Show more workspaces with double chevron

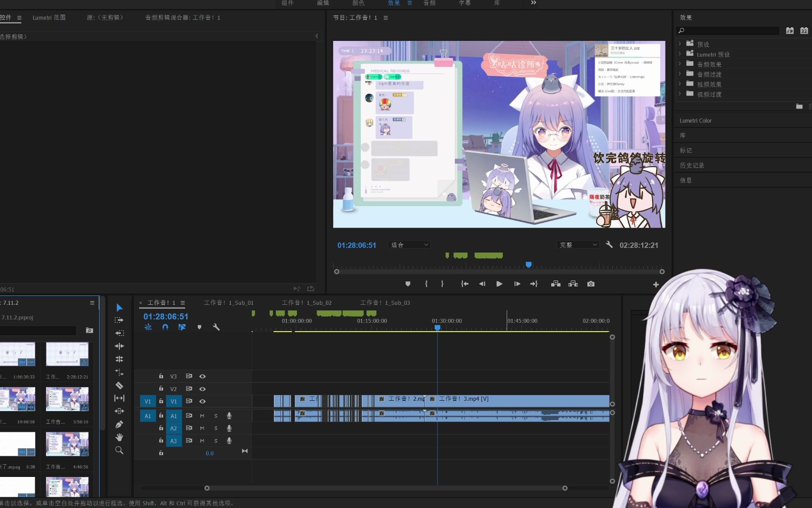click(533, 3)
